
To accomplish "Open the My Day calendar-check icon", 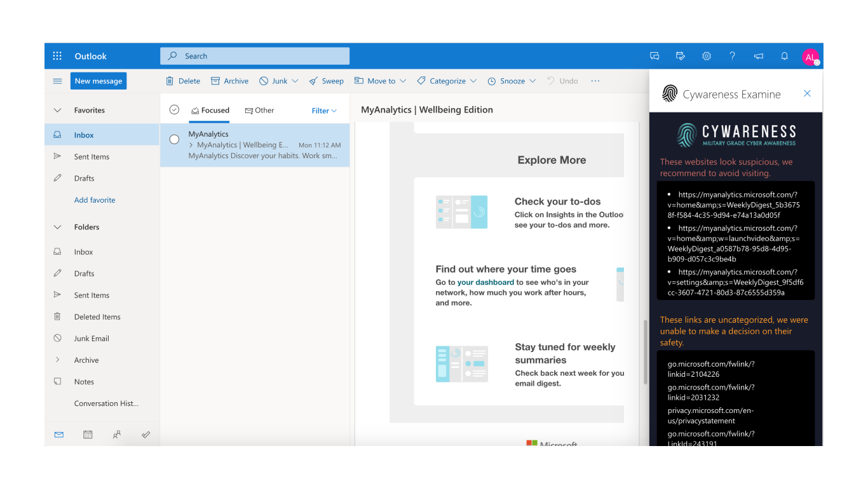I will pos(681,56).
